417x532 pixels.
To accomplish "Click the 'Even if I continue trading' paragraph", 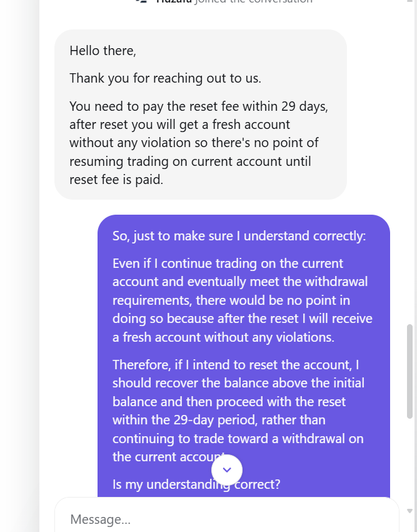I will pos(243,300).
